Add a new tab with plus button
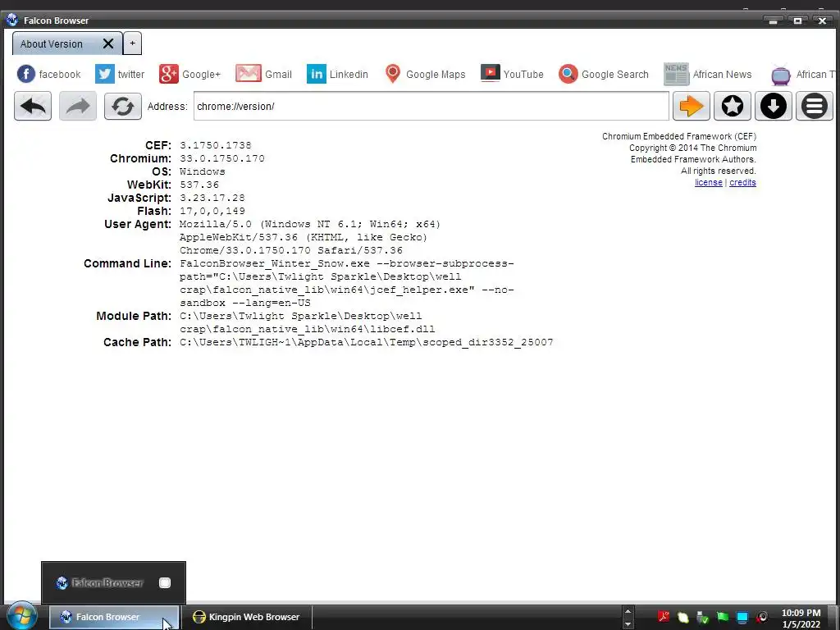The image size is (840, 630). pyautogui.click(x=132, y=43)
